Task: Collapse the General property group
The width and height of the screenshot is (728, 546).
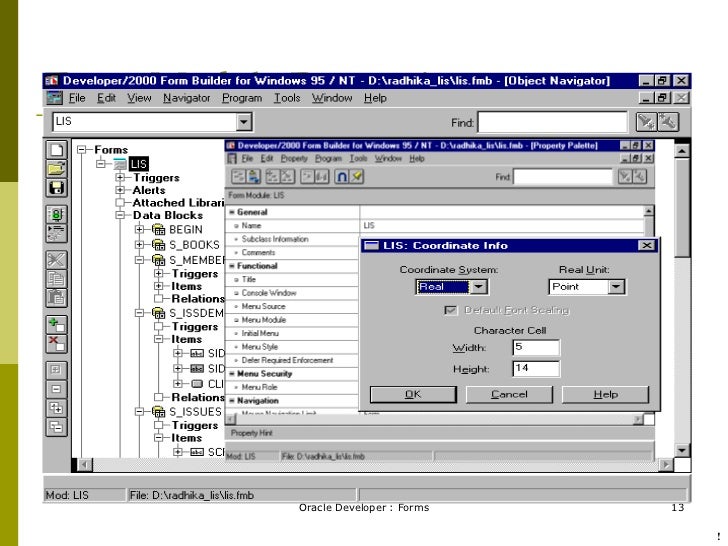Action: click(232, 212)
